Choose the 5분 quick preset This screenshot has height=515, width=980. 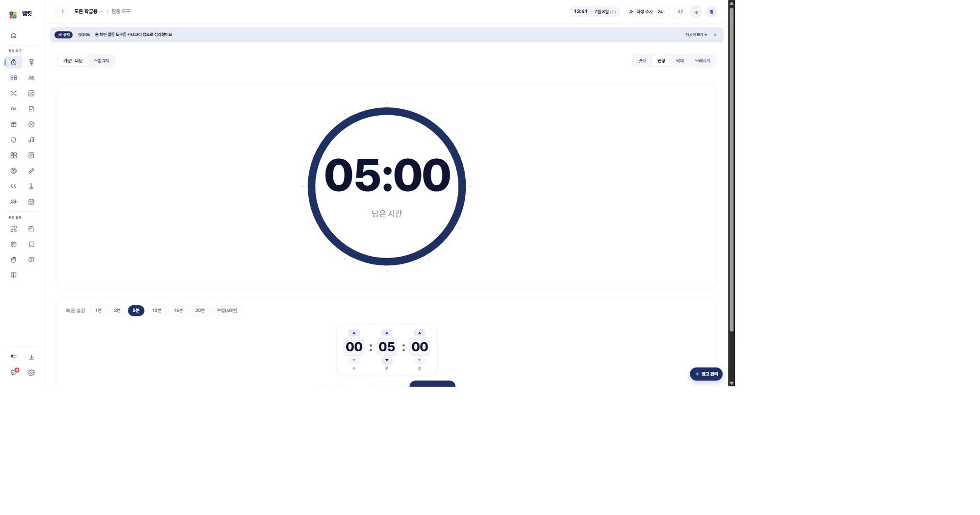(136, 311)
